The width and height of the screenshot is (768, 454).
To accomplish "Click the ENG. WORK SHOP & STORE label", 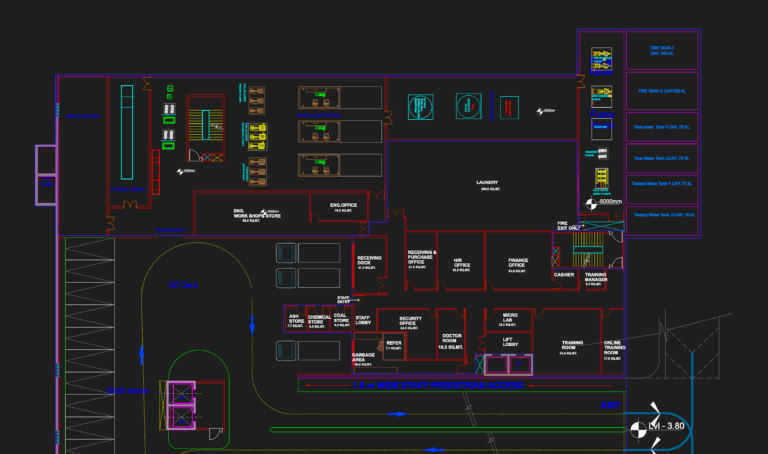I will [257, 215].
